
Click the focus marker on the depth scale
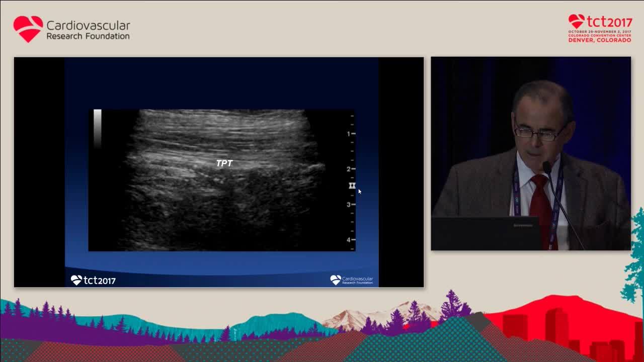tap(352, 186)
